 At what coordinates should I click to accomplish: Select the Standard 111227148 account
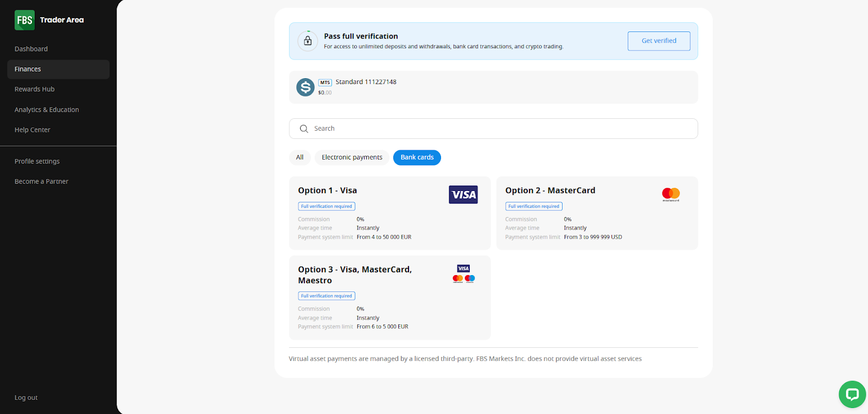click(493, 87)
